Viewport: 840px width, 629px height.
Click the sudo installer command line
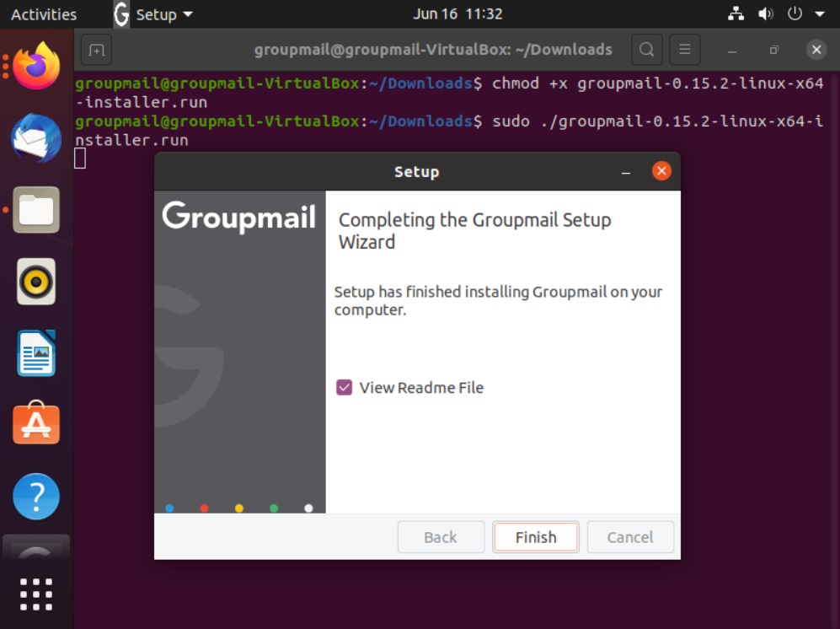449,131
